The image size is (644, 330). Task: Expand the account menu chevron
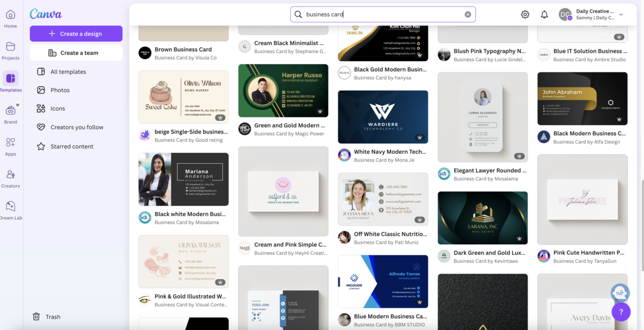(x=621, y=14)
